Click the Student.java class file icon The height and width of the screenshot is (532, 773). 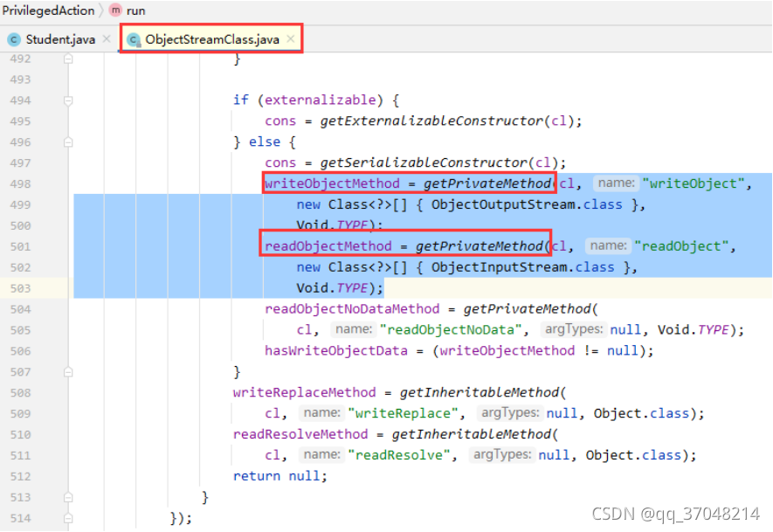[14, 39]
